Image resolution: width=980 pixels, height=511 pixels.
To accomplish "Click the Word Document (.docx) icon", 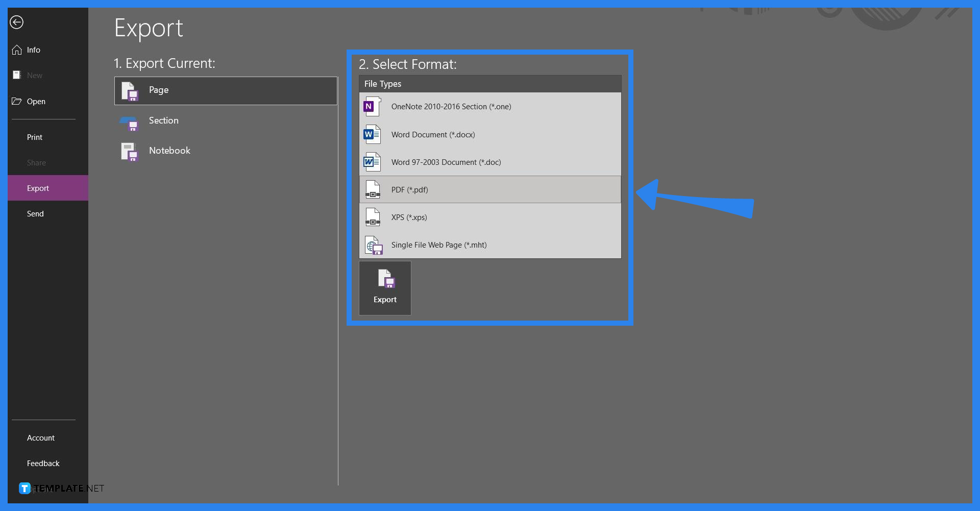I will [372, 134].
